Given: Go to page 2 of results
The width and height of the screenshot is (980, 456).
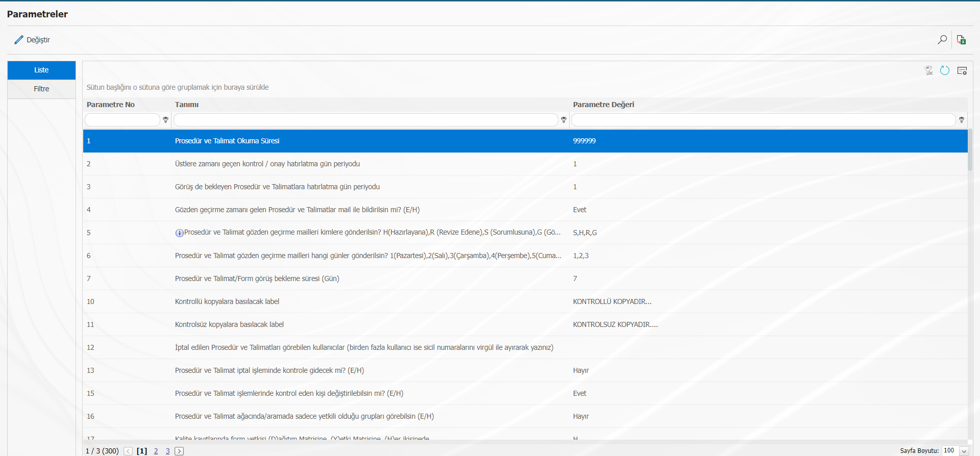Looking at the screenshot, I should [156, 451].
